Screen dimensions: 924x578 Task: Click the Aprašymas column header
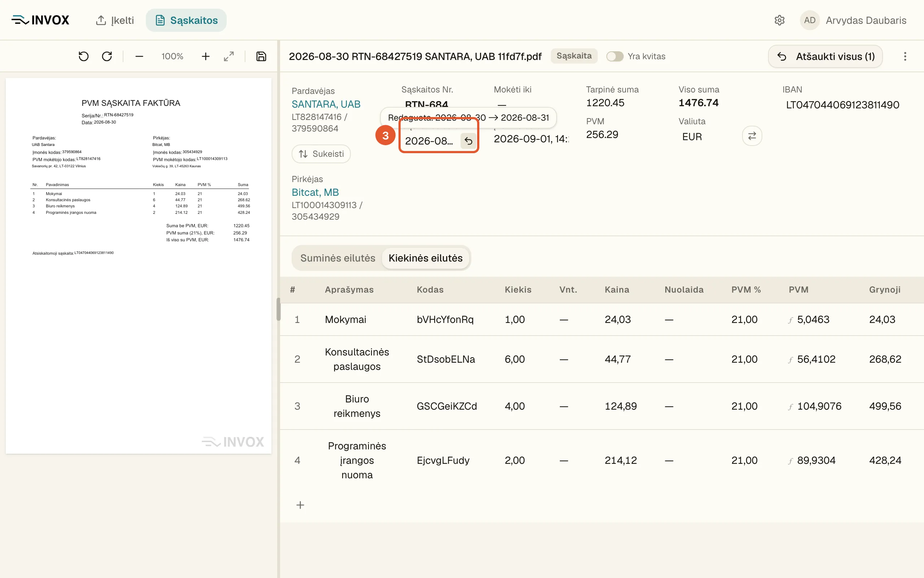click(x=349, y=290)
